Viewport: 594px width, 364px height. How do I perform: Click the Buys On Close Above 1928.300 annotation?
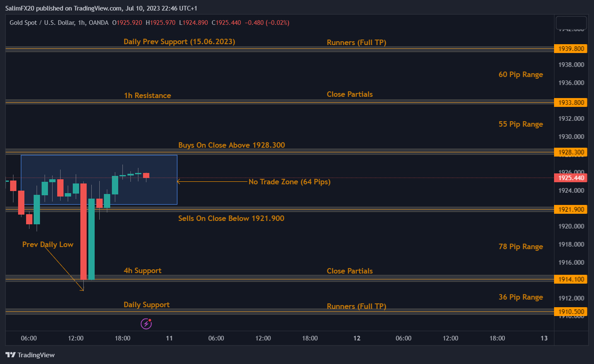pyautogui.click(x=231, y=145)
